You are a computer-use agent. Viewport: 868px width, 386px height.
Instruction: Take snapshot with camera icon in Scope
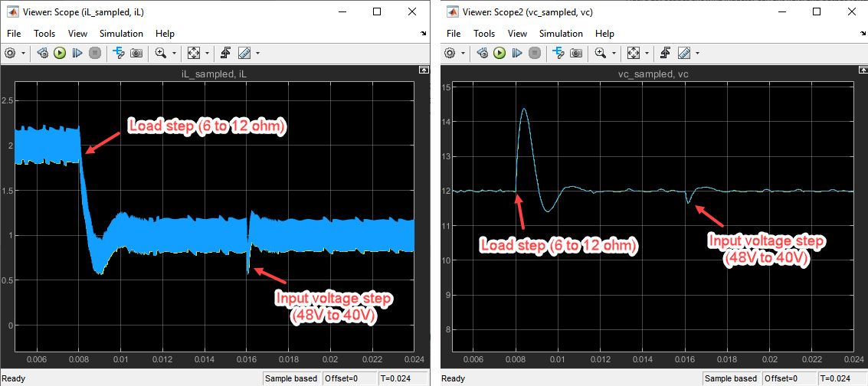click(136, 53)
